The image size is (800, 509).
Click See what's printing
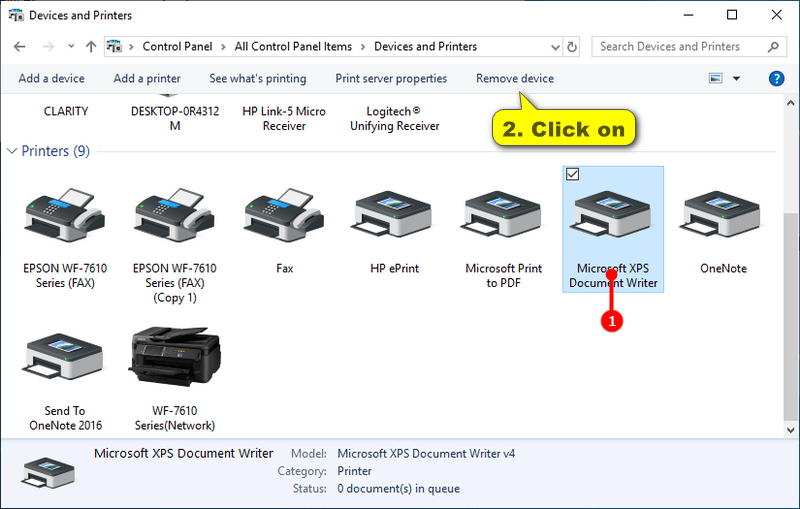(258, 79)
